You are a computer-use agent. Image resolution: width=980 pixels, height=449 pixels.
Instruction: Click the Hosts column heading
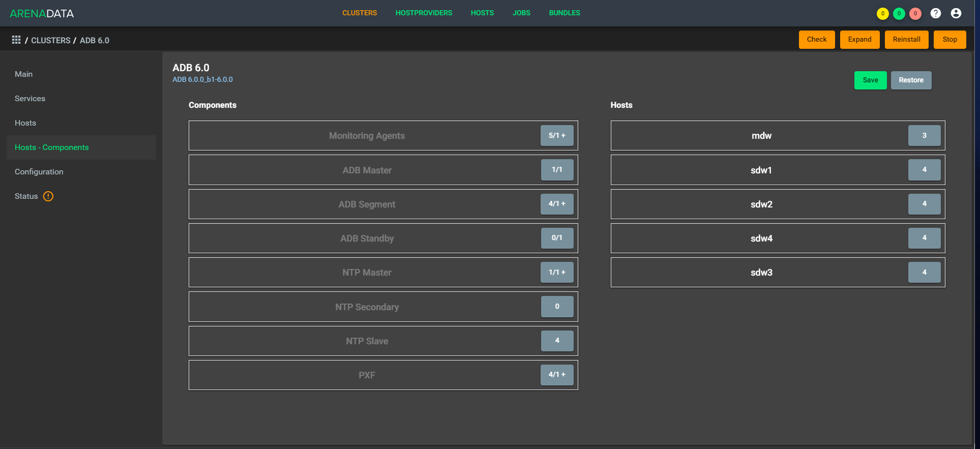click(x=621, y=105)
